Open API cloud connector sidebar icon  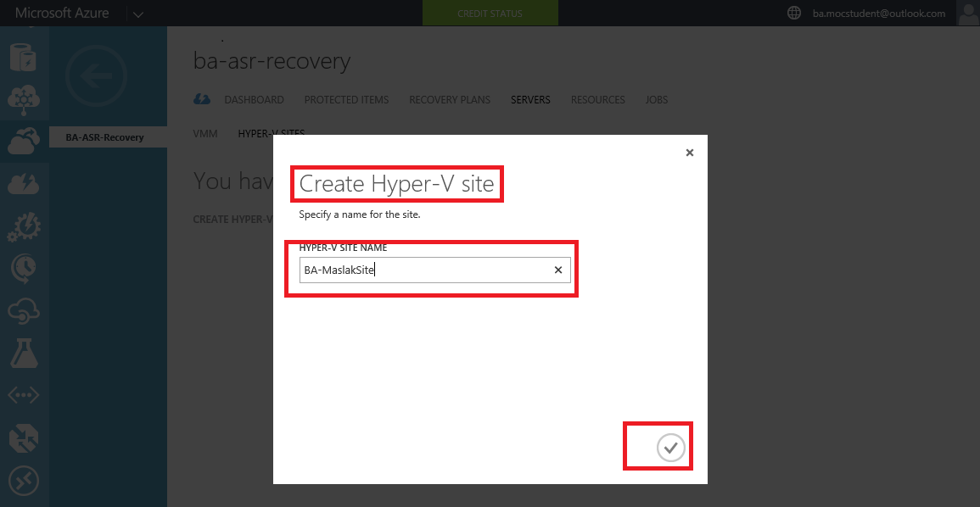coord(24,311)
